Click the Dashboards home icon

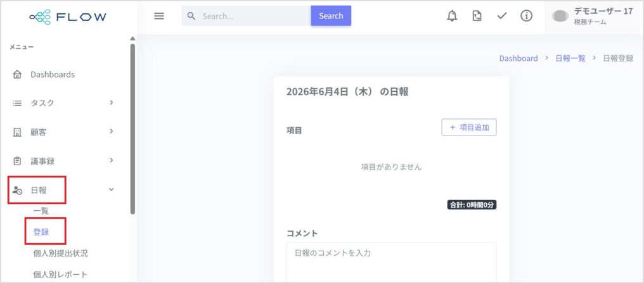pos(17,75)
